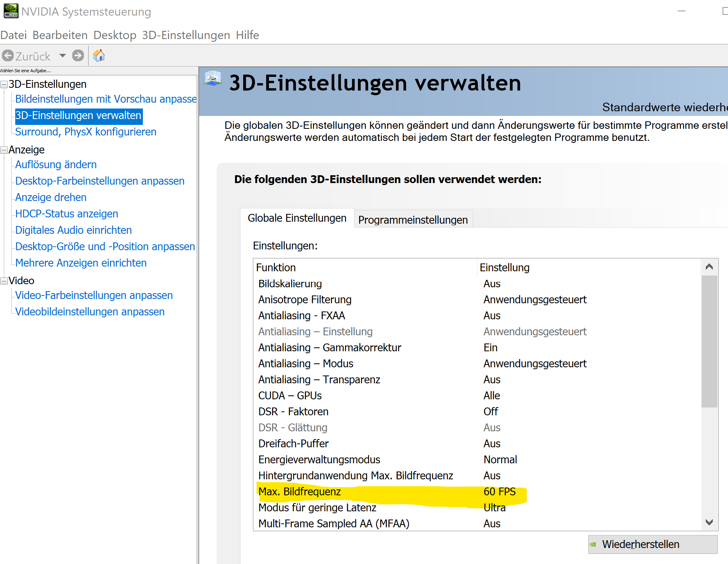This screenshot has height=564, width=728.
Task: Select Hintergrundanwendung Max. Bildfrequenz row
Action: coord(477,476)
